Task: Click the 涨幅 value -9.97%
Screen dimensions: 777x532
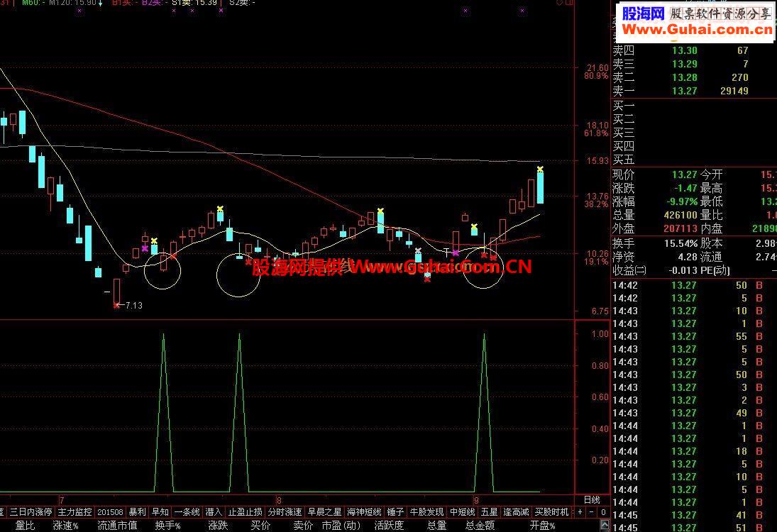Action: coord(681,201)
